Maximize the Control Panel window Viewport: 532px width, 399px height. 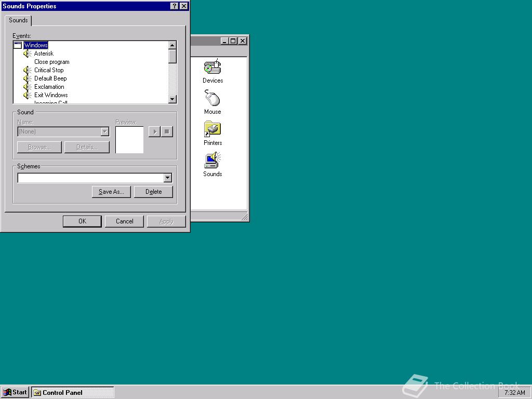233,41
